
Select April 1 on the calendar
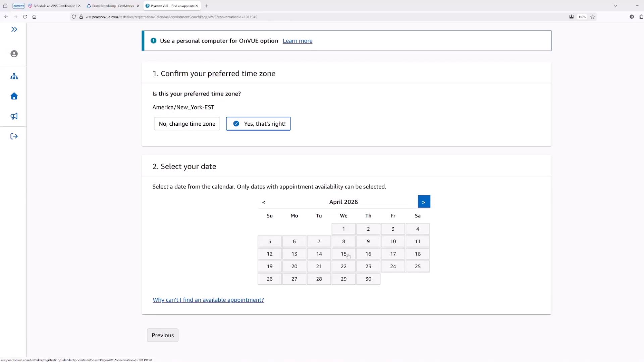point(343,229)
